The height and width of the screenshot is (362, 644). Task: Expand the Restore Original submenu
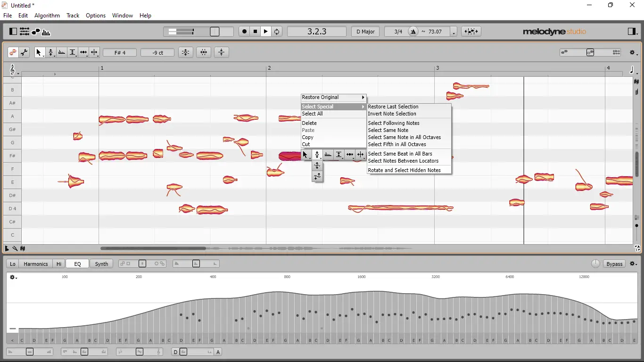334,98
